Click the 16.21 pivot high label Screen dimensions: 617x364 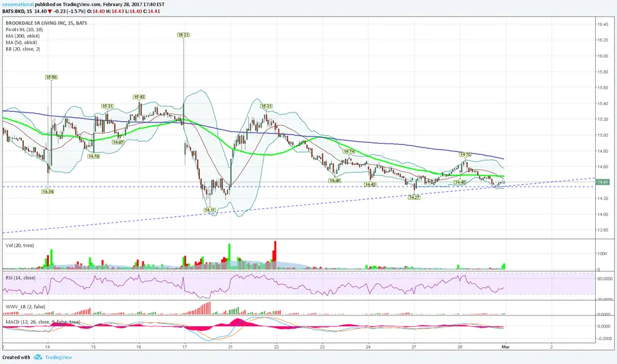tap(183, 35)
